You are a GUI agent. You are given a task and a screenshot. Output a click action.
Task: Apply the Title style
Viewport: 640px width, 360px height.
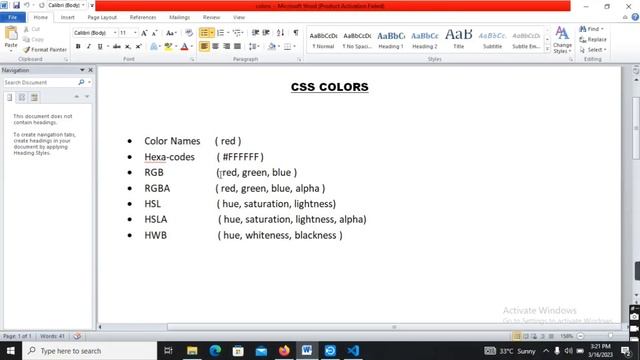[x=458, y=40]
